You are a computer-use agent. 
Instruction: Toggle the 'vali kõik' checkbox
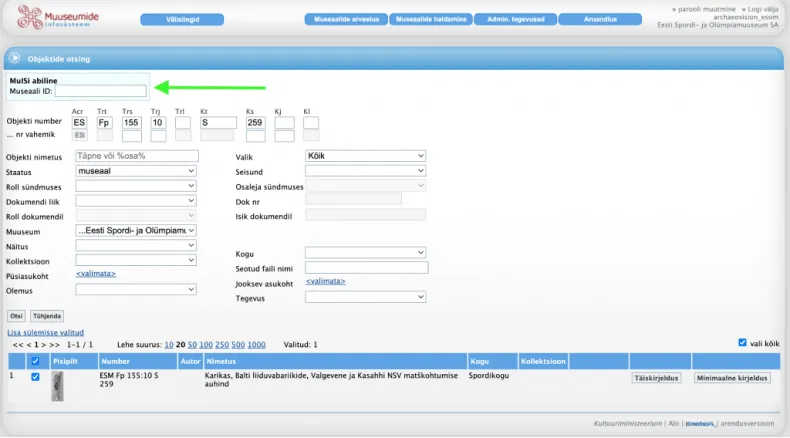coord(742,342)
